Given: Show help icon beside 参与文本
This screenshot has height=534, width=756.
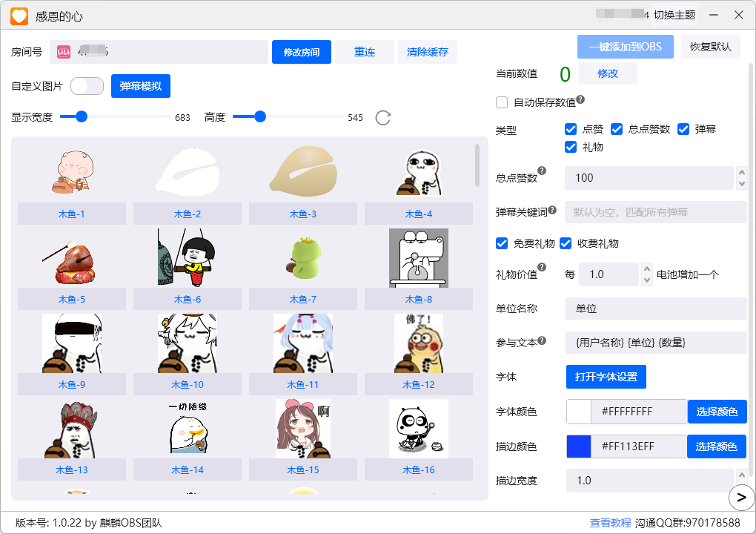Looking at the screenshot, I should tap(542, 340).
